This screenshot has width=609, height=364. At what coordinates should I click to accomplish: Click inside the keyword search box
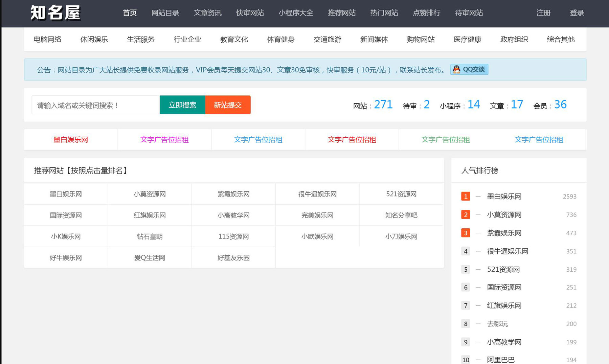[95, 105]
